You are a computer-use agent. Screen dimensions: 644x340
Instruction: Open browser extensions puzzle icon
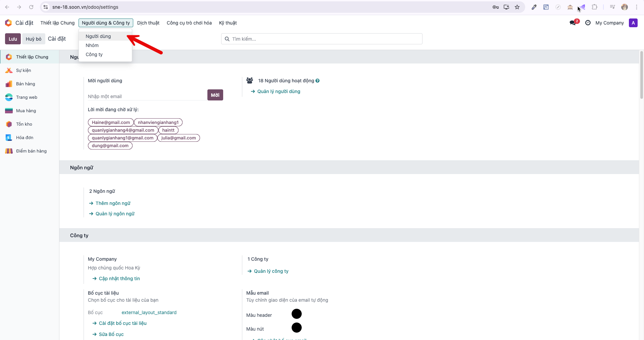594,7
